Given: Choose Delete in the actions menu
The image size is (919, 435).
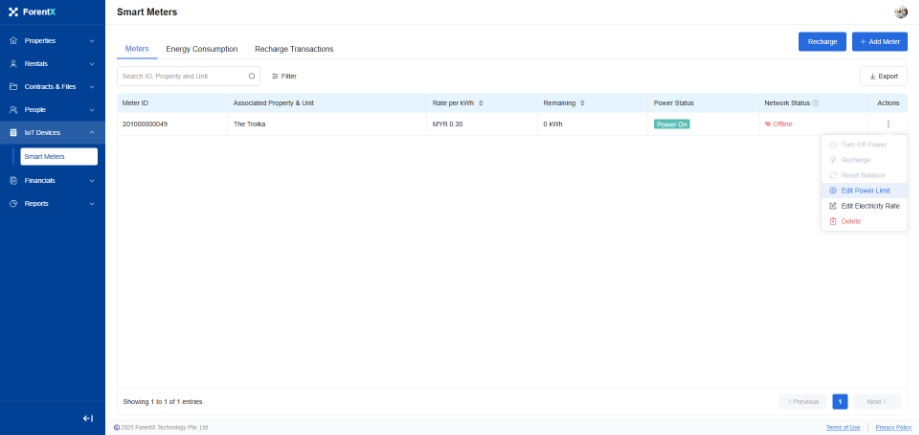Looking at the screenshot, I should 850,221.
